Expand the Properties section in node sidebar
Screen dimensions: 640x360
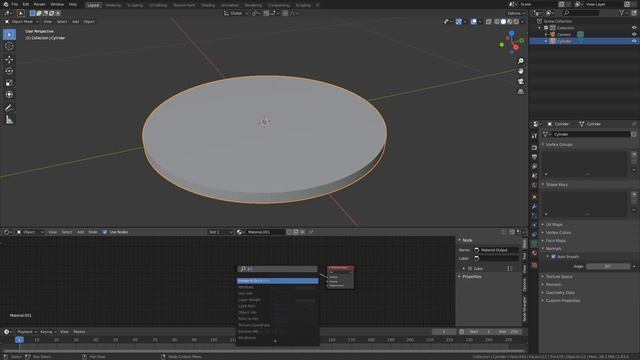(471, 277)
